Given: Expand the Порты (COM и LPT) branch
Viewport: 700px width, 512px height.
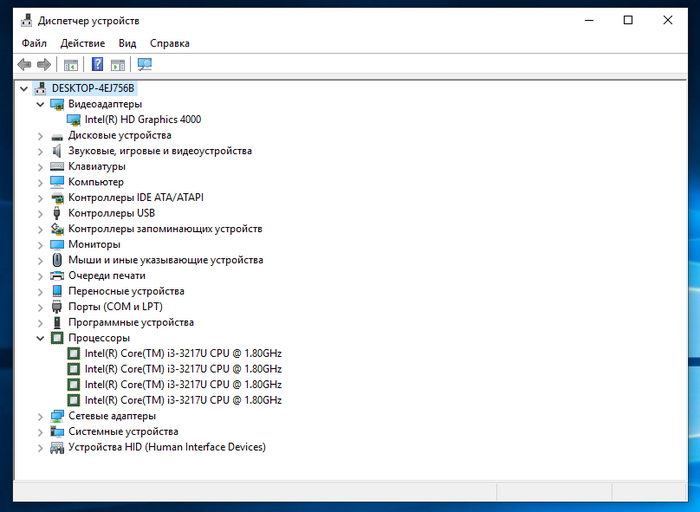Looking at the screenshot, I should [40, 308].
